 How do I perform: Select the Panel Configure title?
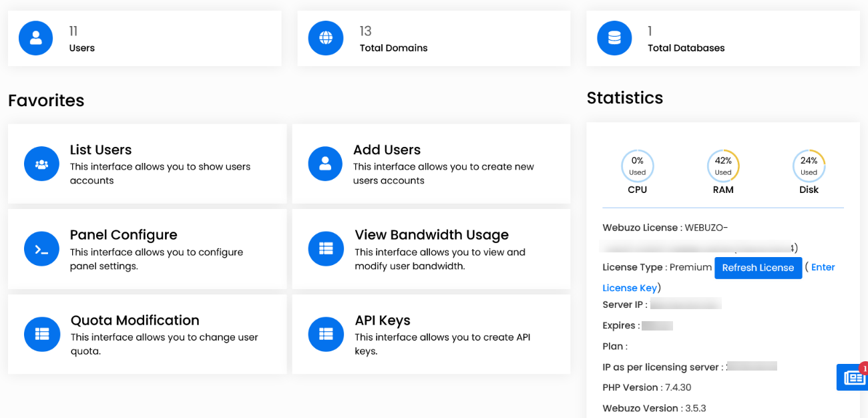coord(124,235)
